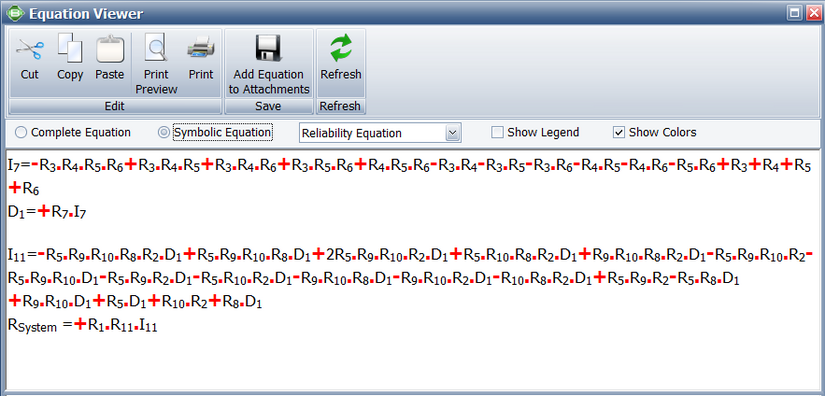Viewport: 825px width, 396px height.
Task: Click the Save group label
Action: coord(268,106)
